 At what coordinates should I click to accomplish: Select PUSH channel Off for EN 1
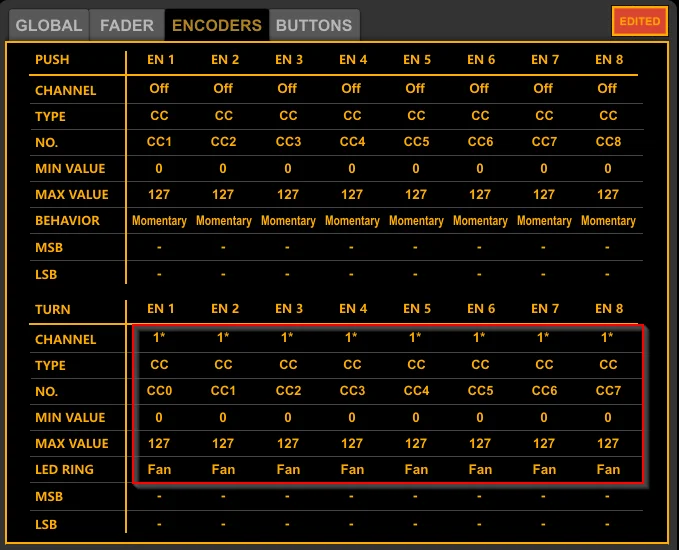tap(159, 88)
